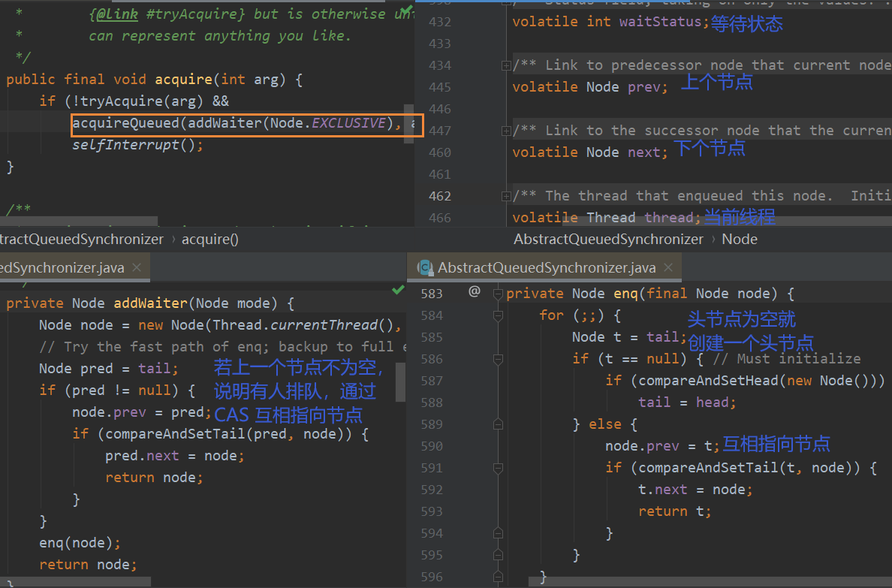Click 'pred.next = node;' line

(x=175, y=456)
